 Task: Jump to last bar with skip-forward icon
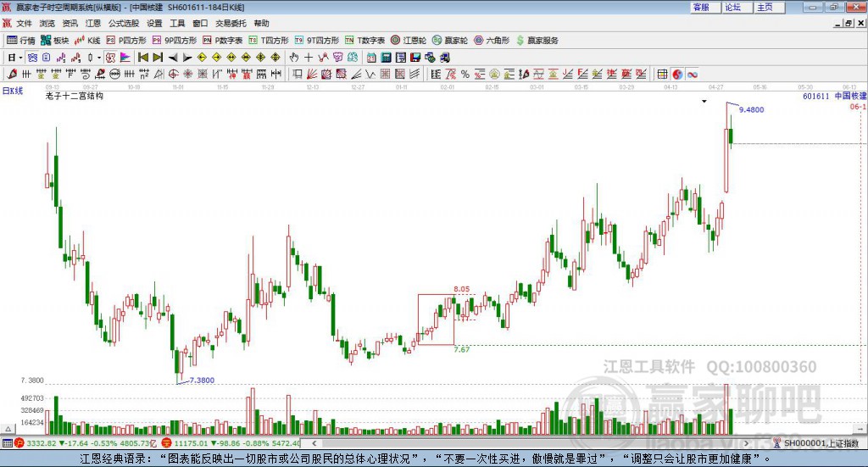click(x=158, y=58)
